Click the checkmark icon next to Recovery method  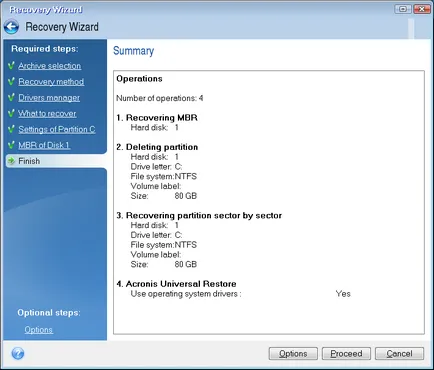[x=11, y=82]
